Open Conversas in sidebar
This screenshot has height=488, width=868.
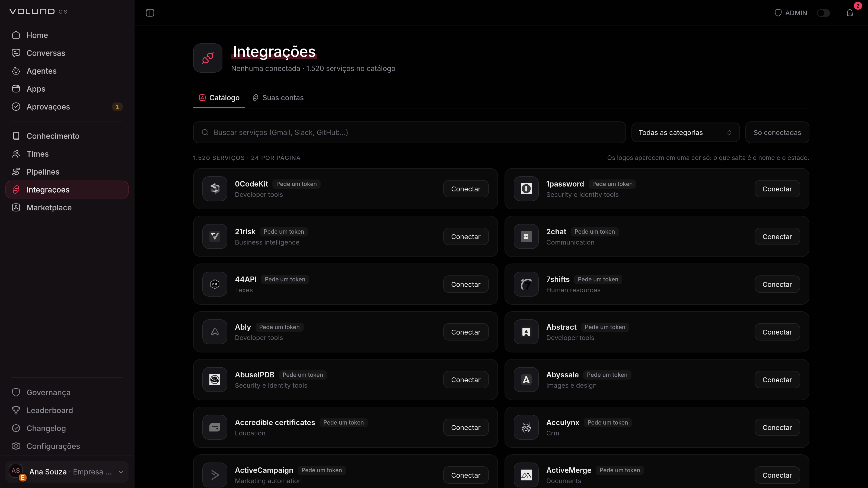67,53
